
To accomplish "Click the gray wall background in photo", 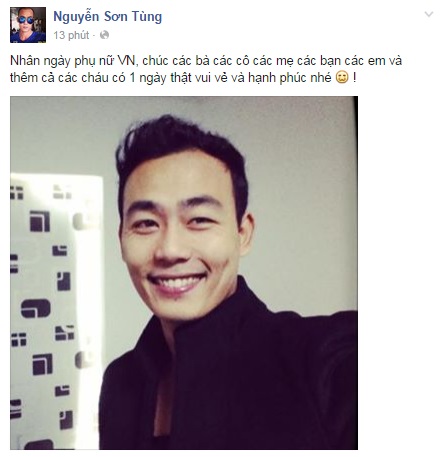I will [x=300, y=200].
